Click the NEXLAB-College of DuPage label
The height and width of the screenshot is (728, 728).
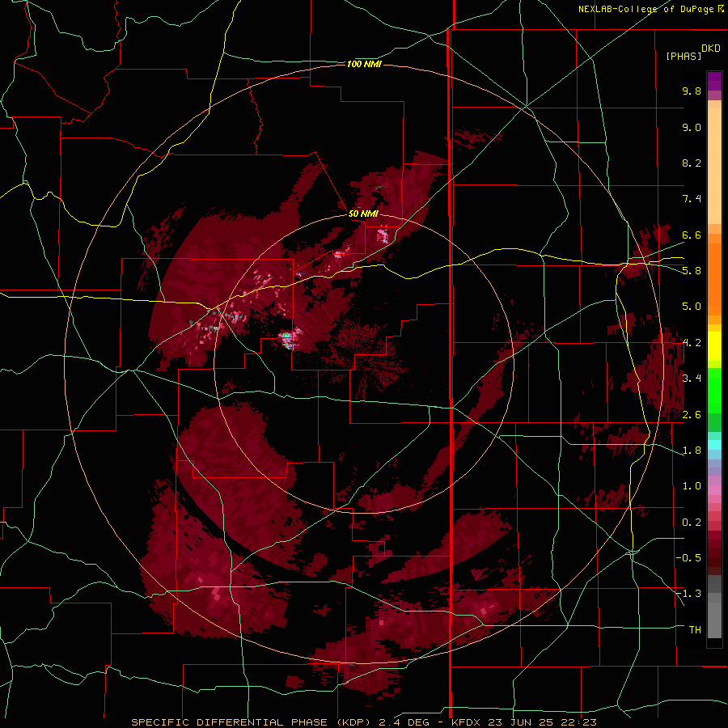[x=650, y=9]
